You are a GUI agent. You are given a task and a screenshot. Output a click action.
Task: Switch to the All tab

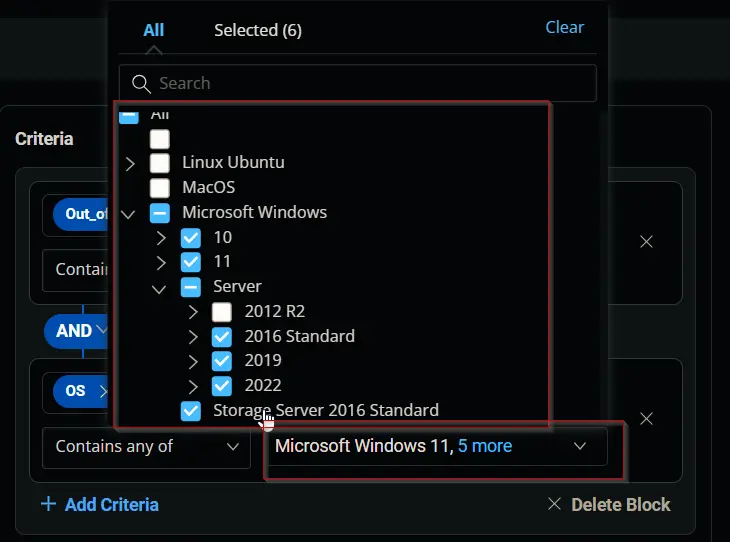point(154,30)
